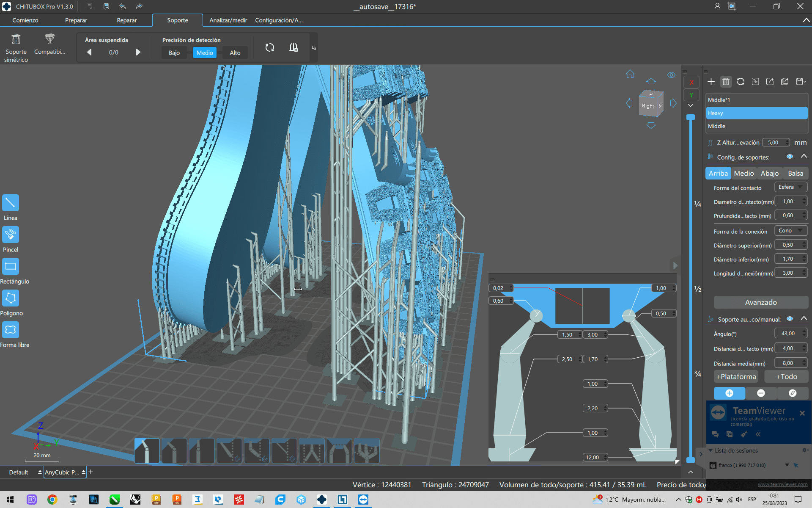The height and width of the screenshot is (508, 812).
Task: Select the Pincel brush tool
Action: [11, 235]
